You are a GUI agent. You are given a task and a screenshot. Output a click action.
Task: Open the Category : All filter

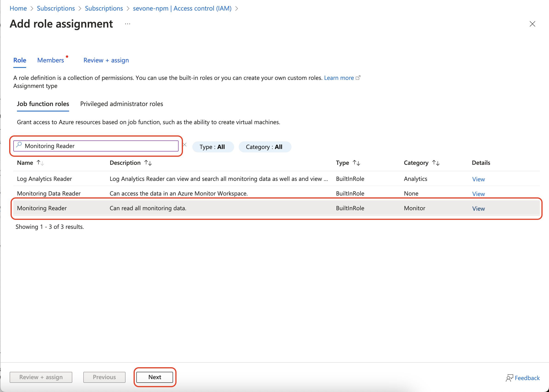265,147
